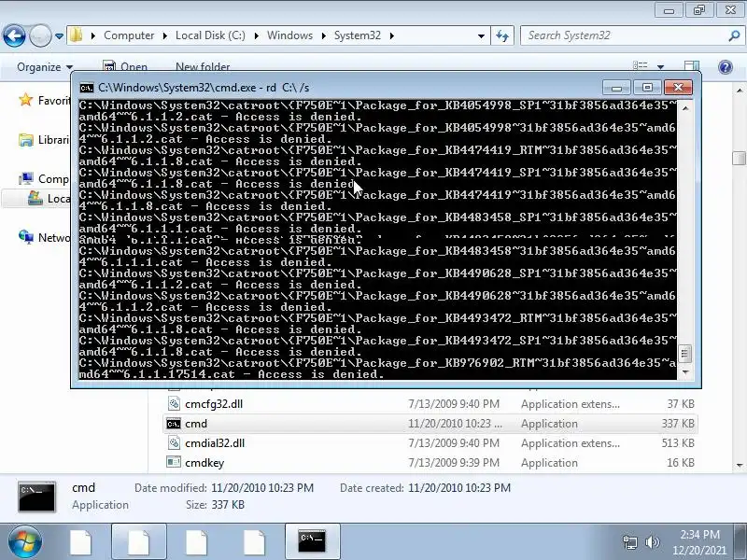
Task: Click New folder in the toolbar
Action: (203, 67)
